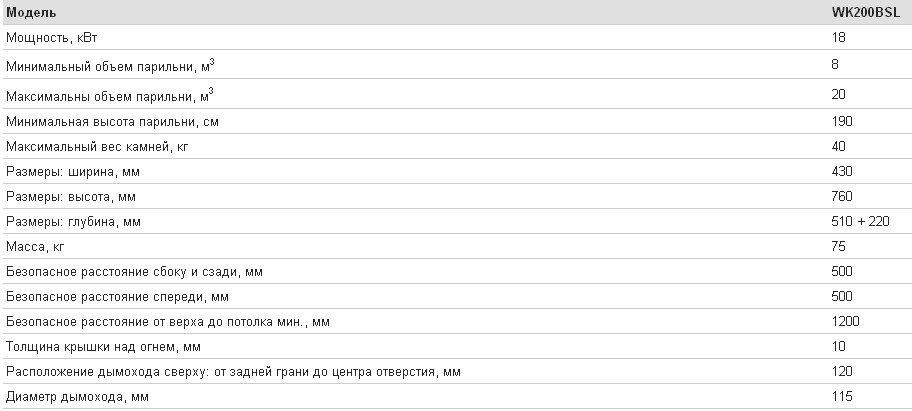This screenshot has height=411, width=912.
Task: Select the ceiling distance value 1200
Action: pyautogui.click(x=845, y=321)
